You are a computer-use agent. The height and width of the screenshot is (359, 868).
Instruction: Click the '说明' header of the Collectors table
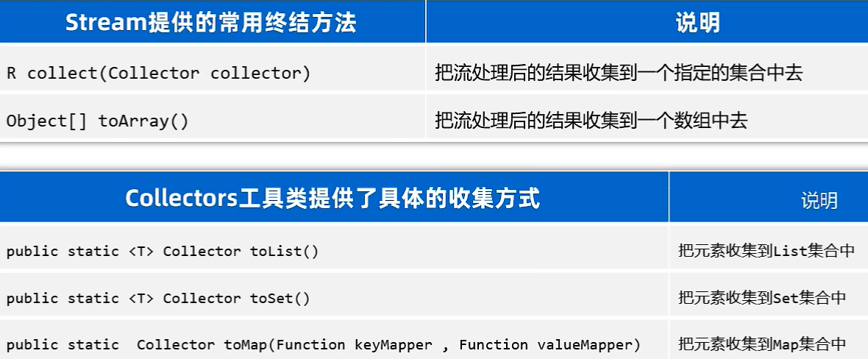click(819, 200)
